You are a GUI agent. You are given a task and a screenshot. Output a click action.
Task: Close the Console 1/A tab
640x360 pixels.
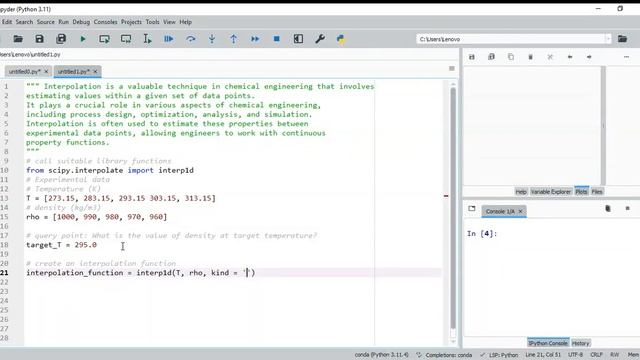tap(520, 211)
